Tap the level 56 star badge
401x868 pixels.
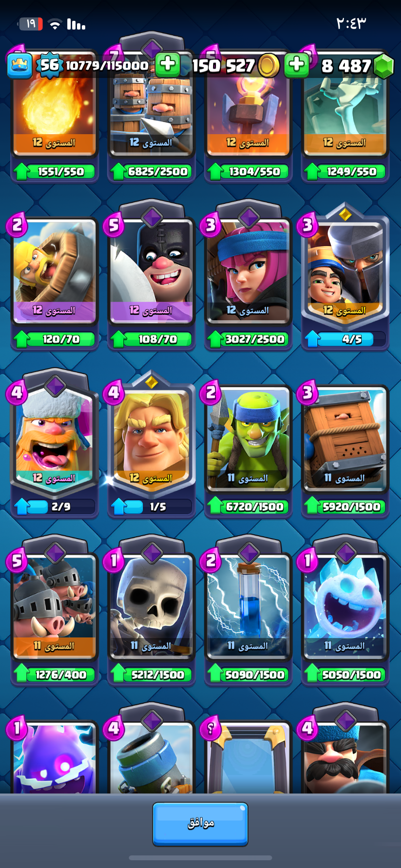click(49, 65)
